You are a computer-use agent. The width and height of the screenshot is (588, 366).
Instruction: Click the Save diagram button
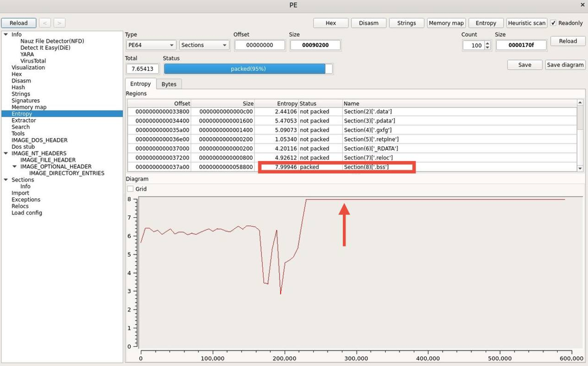click(565, 65)
